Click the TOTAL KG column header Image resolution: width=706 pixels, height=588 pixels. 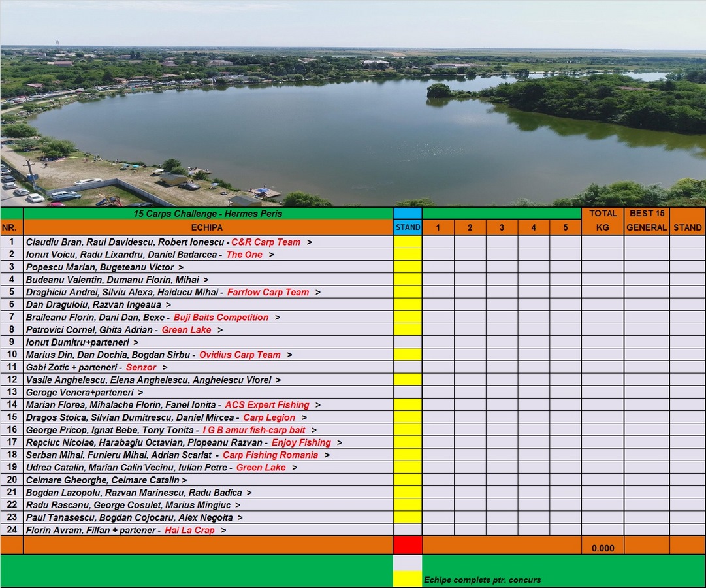pyautogui.click(x=602, y=221)
